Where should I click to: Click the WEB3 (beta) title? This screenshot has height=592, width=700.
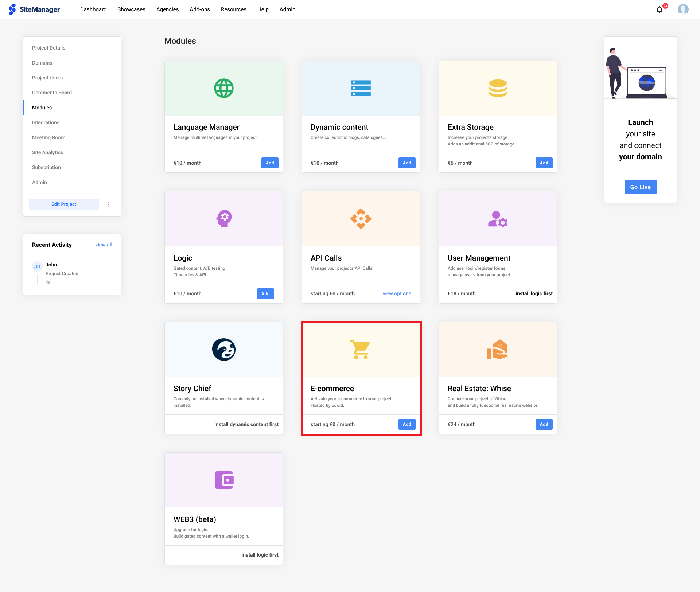(195, 519)
